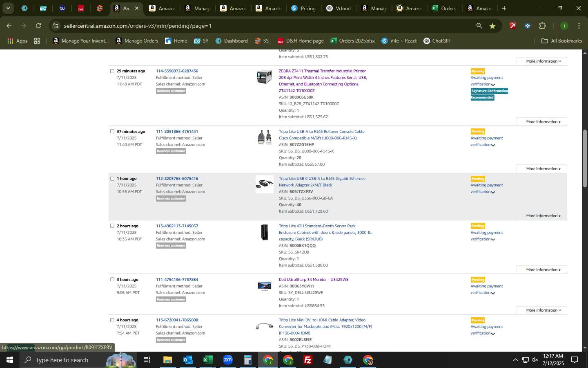Open Chrome three-dot menu

pos(579,26)
